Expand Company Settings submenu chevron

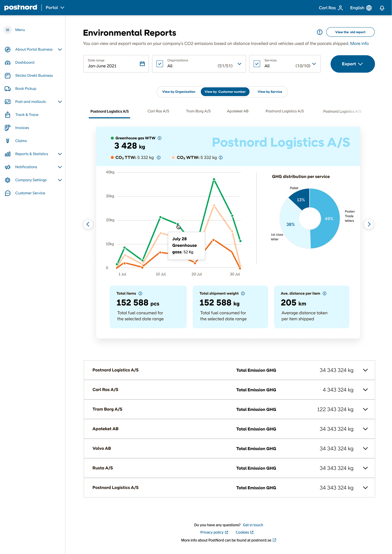point(60,180)
